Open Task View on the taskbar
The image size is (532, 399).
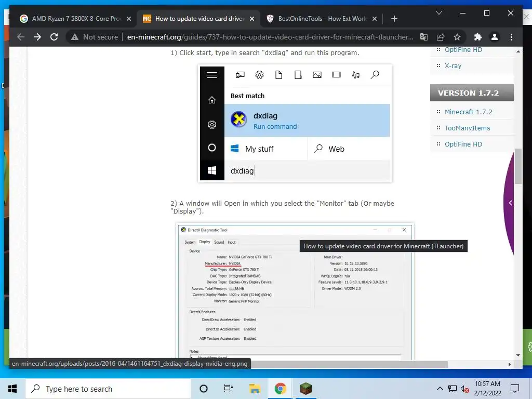[229, 389]
